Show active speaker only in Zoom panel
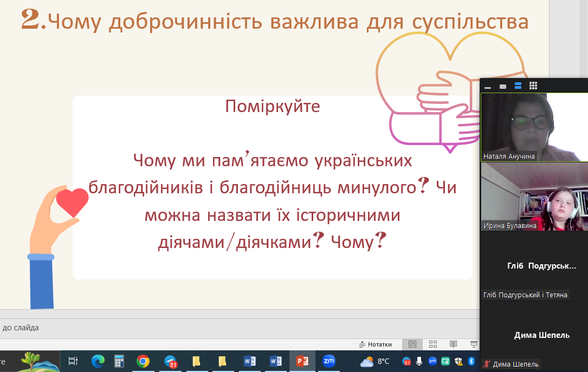This screenshot has height=372, width=588. point(502,86)
